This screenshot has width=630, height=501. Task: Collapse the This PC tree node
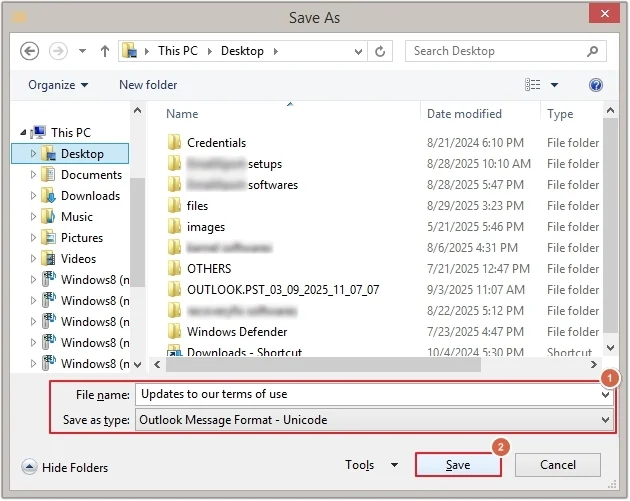point(23,132)
